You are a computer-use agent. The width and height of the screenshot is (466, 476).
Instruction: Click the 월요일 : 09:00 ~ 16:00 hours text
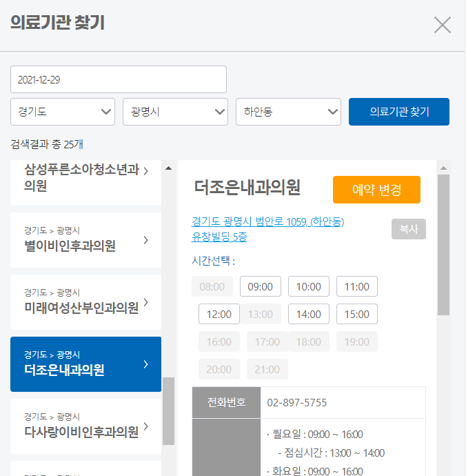click(317, 434)
